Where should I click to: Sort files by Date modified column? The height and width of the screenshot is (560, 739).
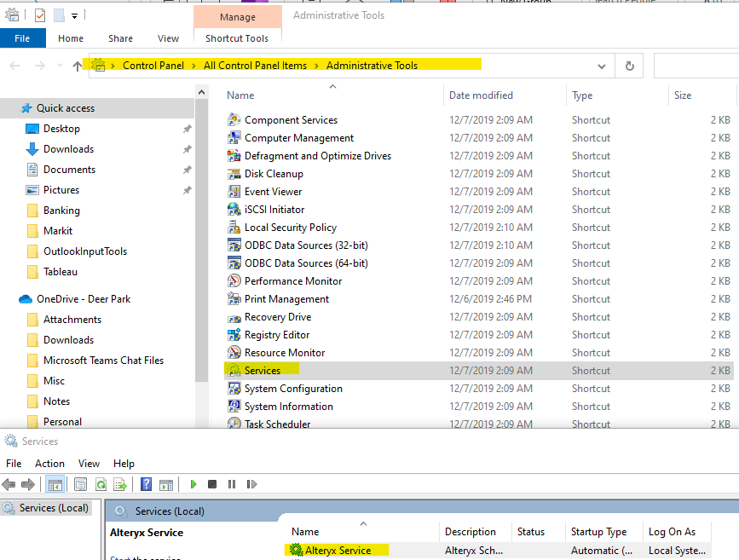tap(505, 95)
